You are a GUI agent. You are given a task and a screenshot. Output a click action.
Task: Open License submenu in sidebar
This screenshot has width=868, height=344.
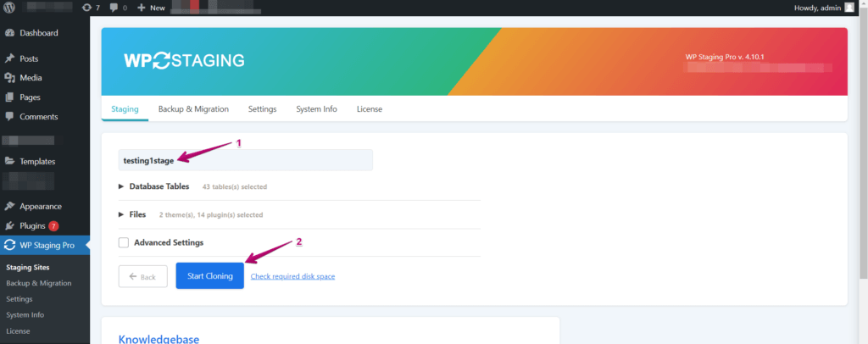(18, 330)
